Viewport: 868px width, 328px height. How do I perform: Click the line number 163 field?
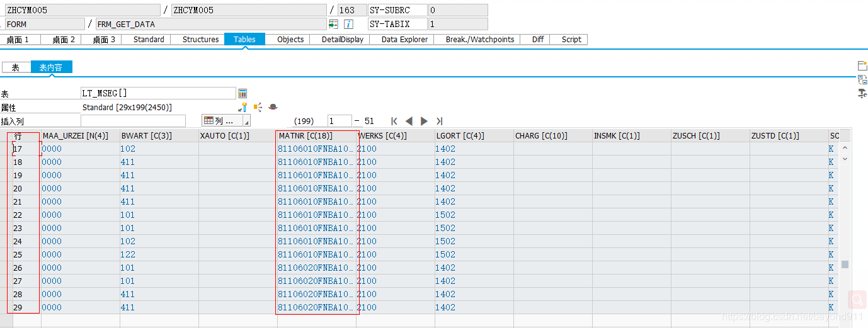[x=351, y=10]
